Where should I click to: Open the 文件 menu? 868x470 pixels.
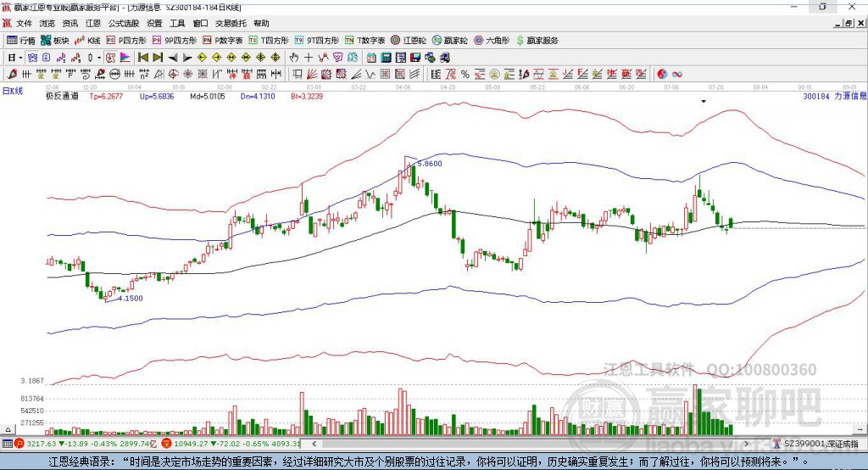(24, 23)
